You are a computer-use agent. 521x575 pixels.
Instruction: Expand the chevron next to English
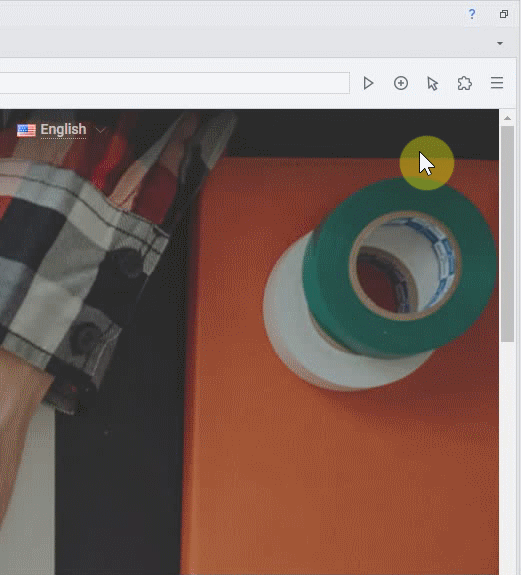(100, 130)
